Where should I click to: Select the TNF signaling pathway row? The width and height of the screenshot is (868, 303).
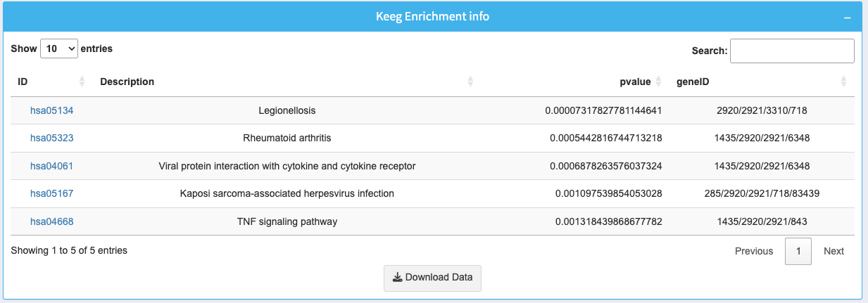coord(287,221)
